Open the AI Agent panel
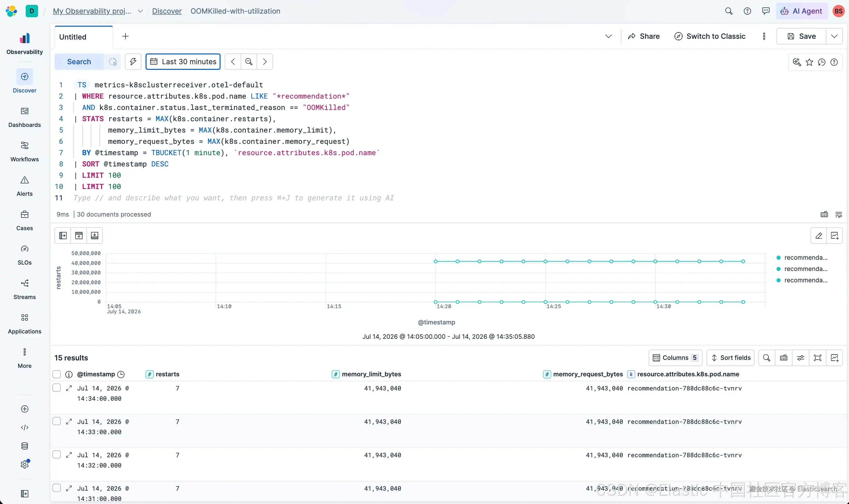Image resolution: width=849 pixels, height=504 pixels. click(802, 11)
